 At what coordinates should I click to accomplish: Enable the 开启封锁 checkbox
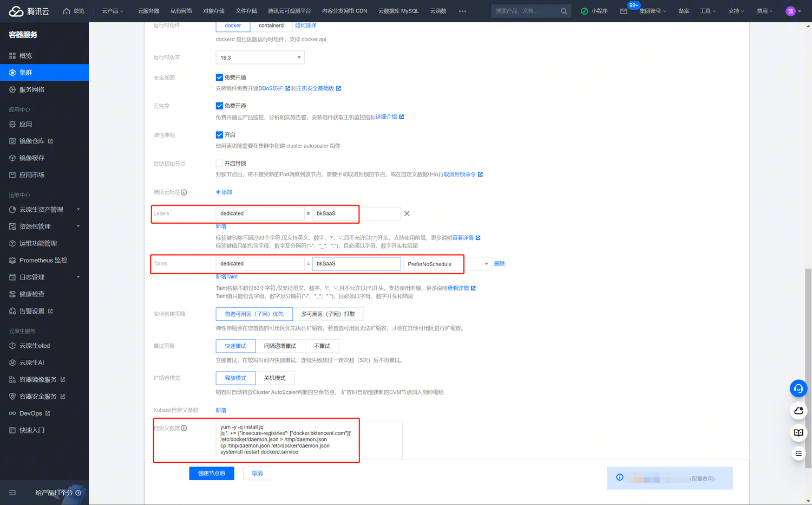[x=219, y=164]
